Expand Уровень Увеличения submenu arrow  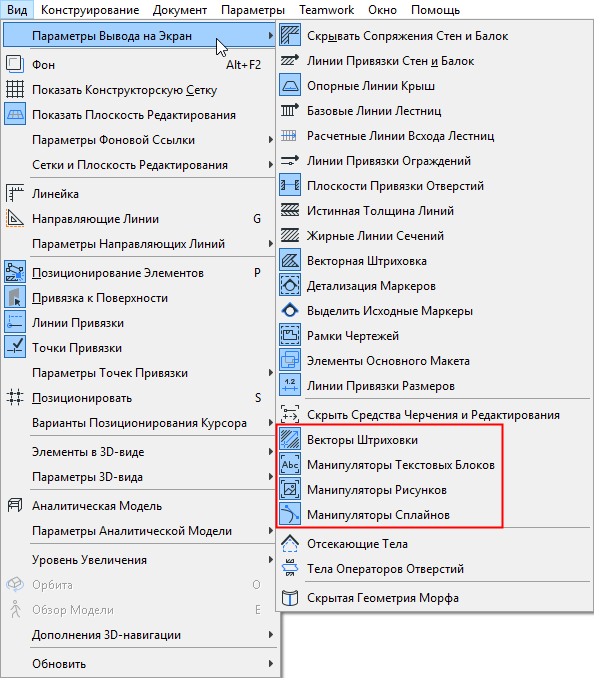pyautogui.click(x=271, y=560)
